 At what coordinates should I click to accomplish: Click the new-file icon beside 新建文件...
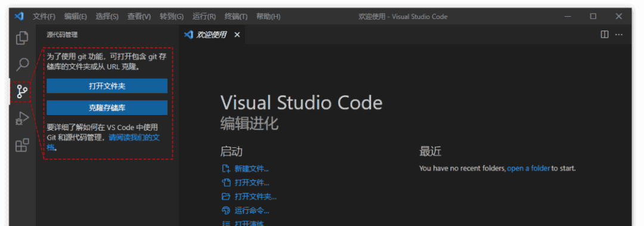click(x=226, y=169)
